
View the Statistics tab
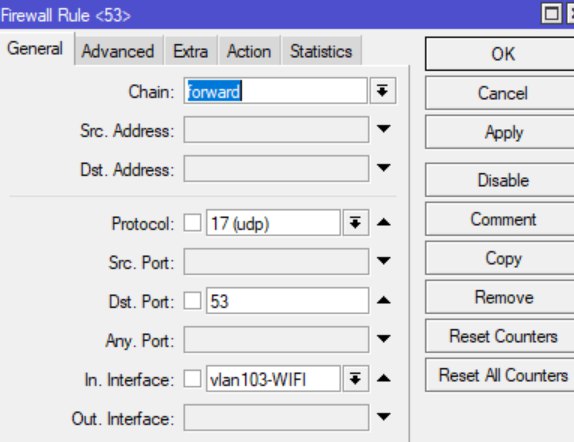[321, 51]
